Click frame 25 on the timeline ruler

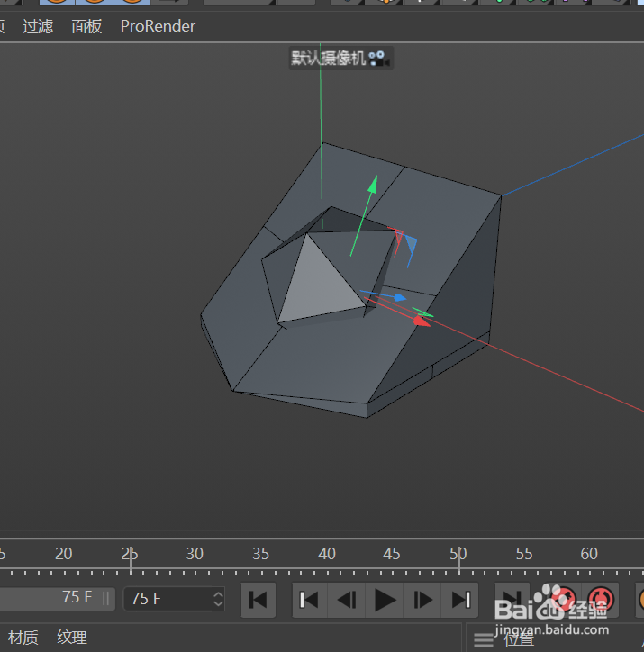130,554
